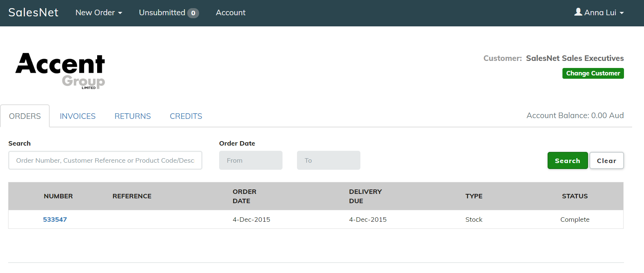Open the CREDITS tab

pos(186,116)
